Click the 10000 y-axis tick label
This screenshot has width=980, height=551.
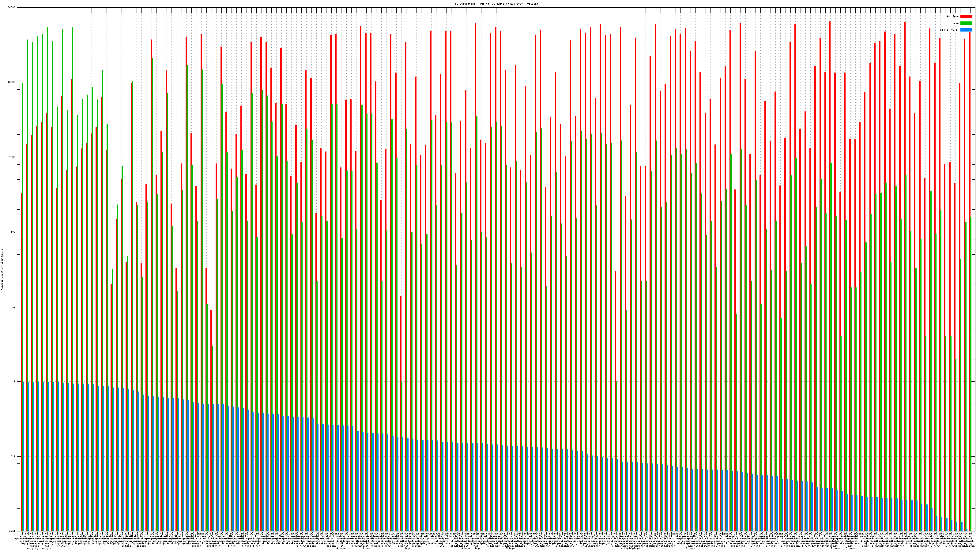[12, 82]
